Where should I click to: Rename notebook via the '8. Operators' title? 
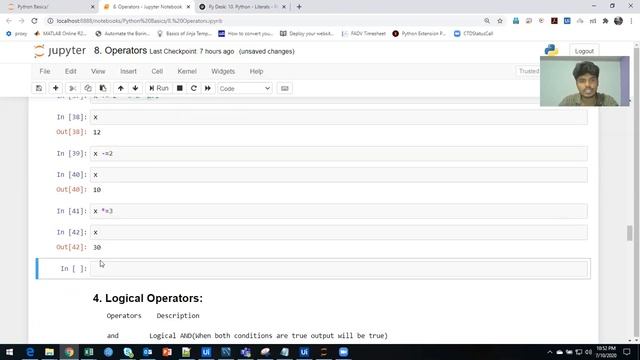point(120,51)
